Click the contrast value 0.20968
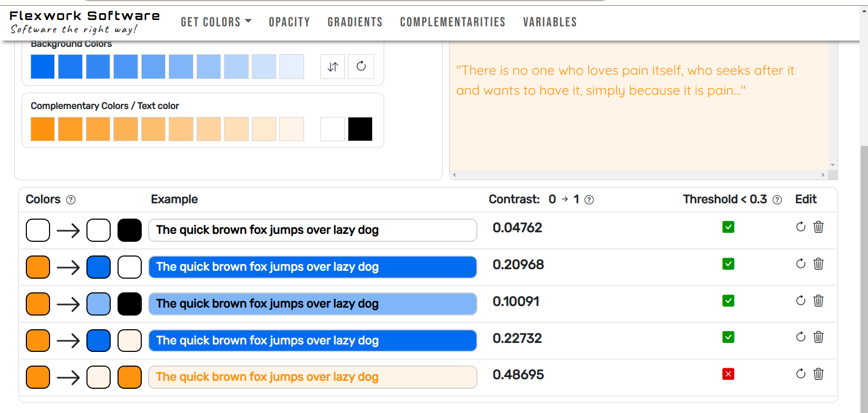 518,264
